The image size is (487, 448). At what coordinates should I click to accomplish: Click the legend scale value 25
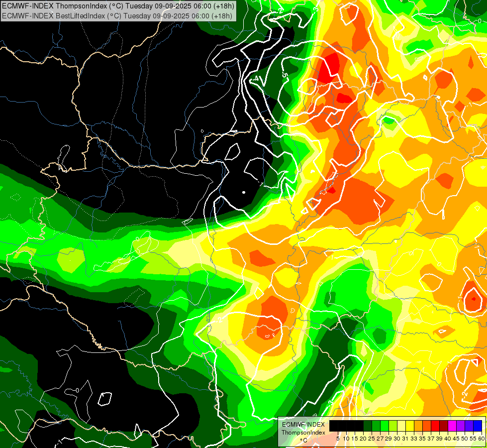tap(372, 439)
